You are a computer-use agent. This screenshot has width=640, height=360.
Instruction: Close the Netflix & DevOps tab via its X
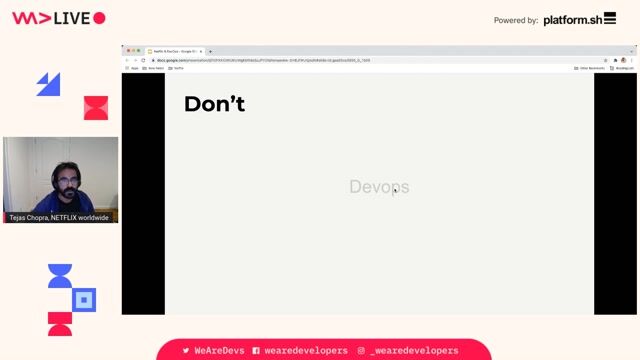pos(201,51)
